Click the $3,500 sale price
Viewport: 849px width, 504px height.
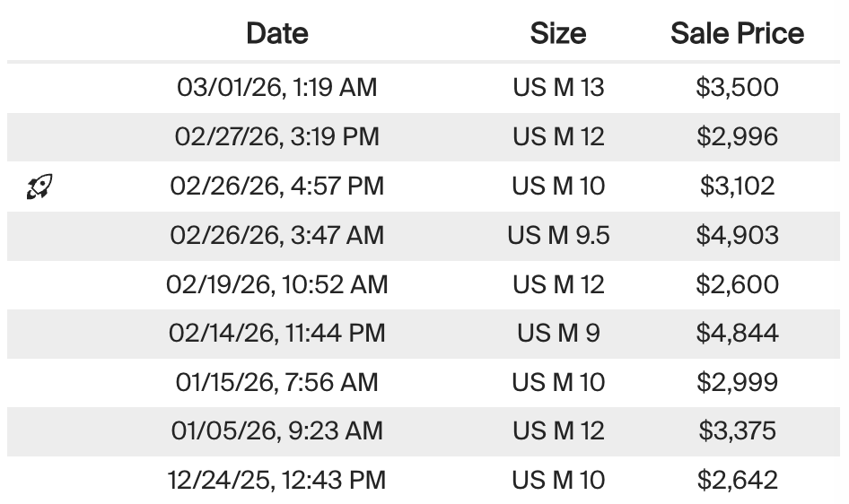point(737,88)
